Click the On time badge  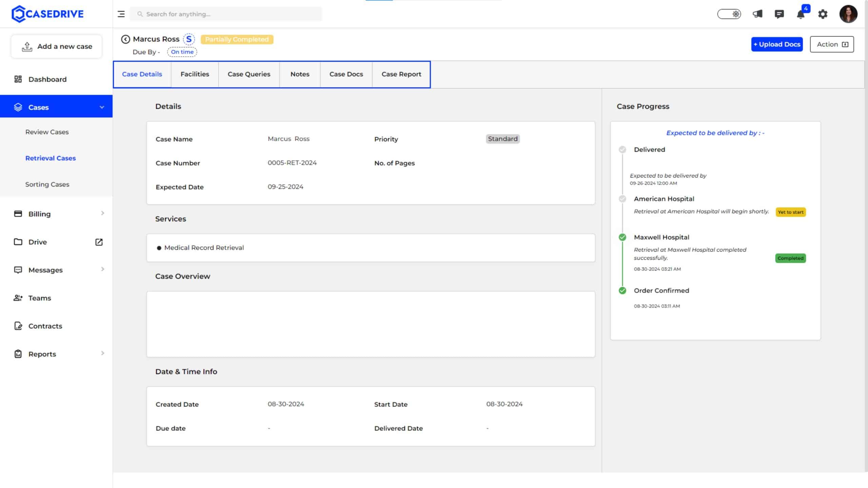tap(182, 52)
